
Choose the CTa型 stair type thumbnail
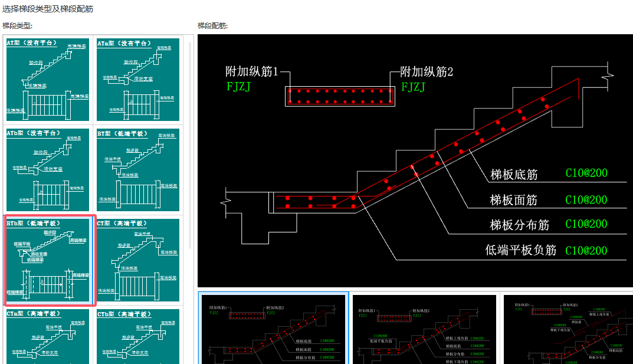pyautogui.click(x=48, y=336)
